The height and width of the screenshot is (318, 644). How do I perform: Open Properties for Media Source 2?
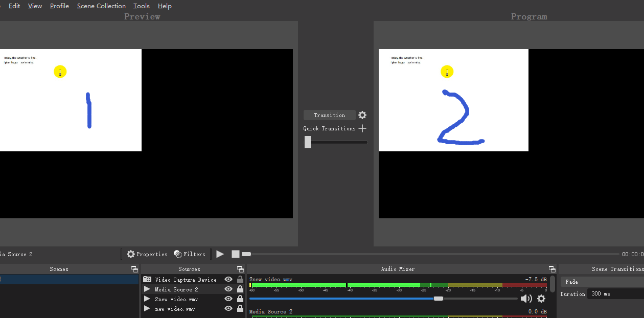[147, 254]
